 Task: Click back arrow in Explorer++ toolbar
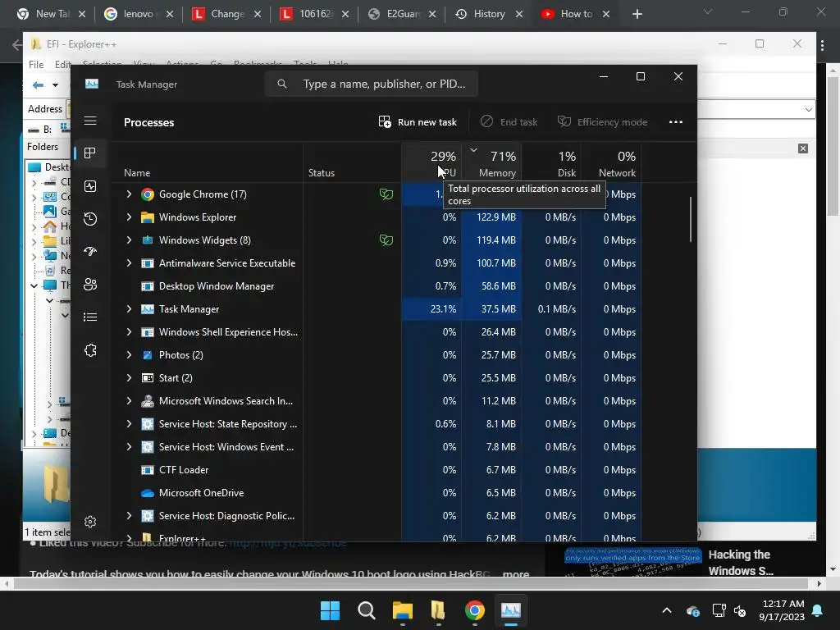[38, 85]
